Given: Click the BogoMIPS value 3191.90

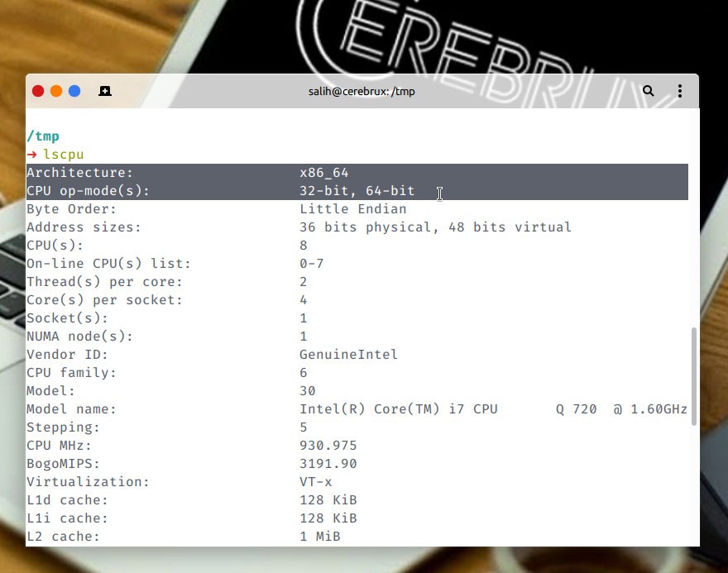Looking at the screenshot, I should [328, 463].
